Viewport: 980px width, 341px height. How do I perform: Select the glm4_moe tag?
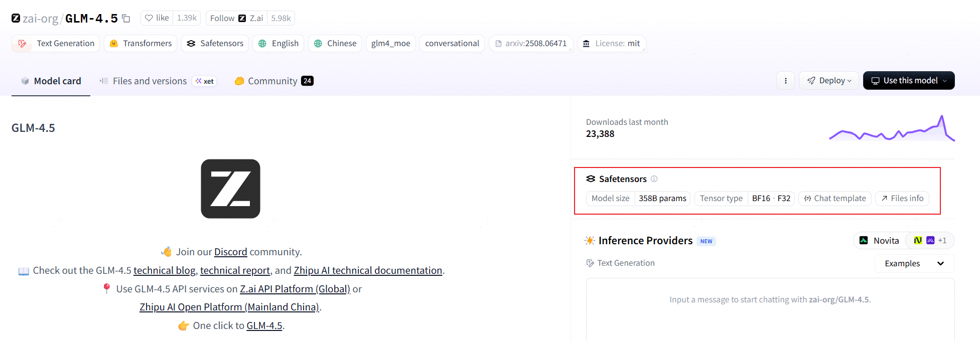click(x=391, y=43)
